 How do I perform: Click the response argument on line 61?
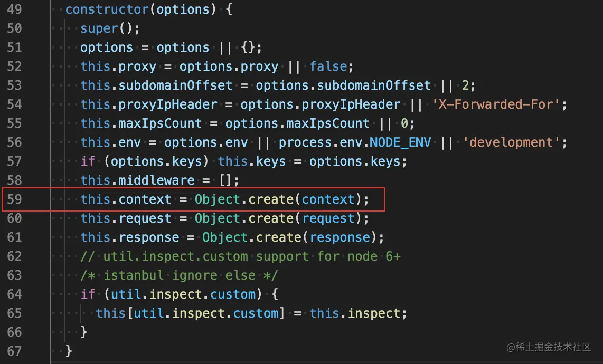click(340, 237)
